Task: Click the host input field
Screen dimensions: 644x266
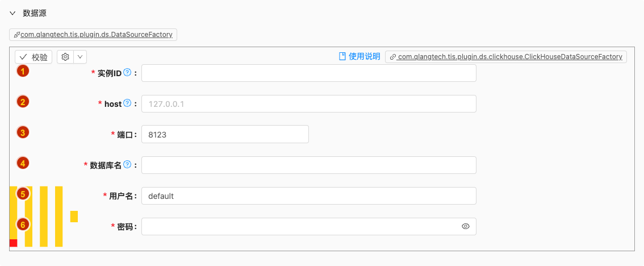Action: pyautogui.click(x=308, y=104)
